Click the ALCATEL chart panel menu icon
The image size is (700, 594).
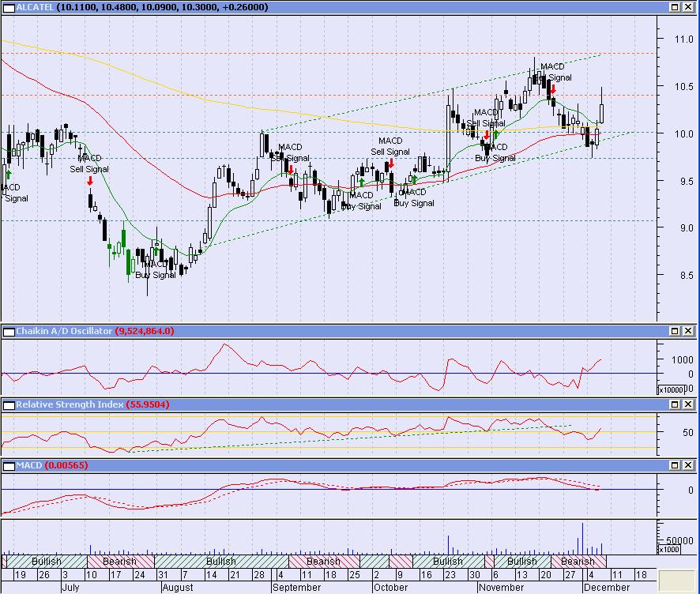click(9, 7)
